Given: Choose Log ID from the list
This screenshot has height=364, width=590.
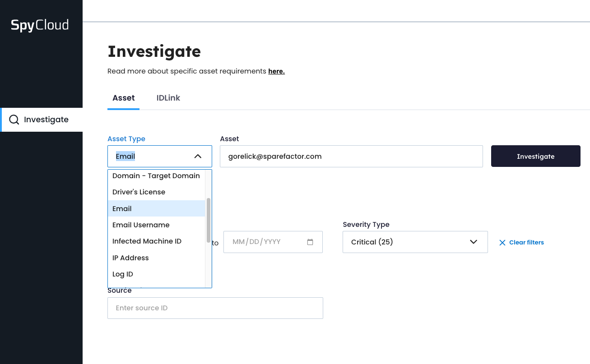Looking at the screenshot, I should click(x=123, y=274).
